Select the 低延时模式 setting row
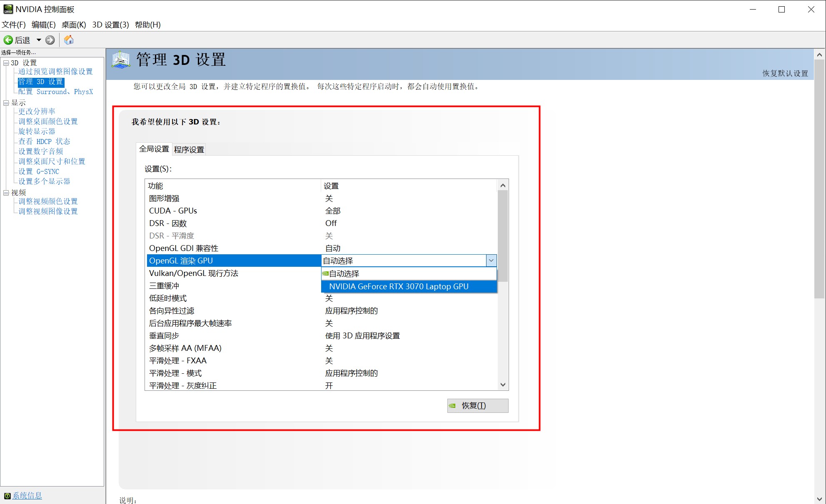The width and height of the screenshot is (826, 504). click(x=321, y=298)
